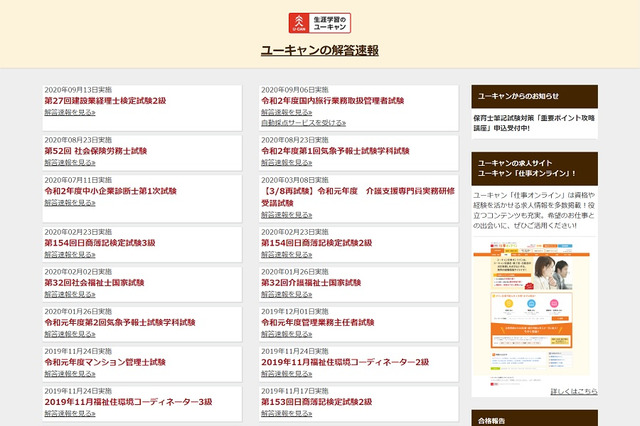Image resolution: width=640 pixels, height=426 pixels.
Task: Select date text 2019年11月17日実施
Action: click(295, 391)
